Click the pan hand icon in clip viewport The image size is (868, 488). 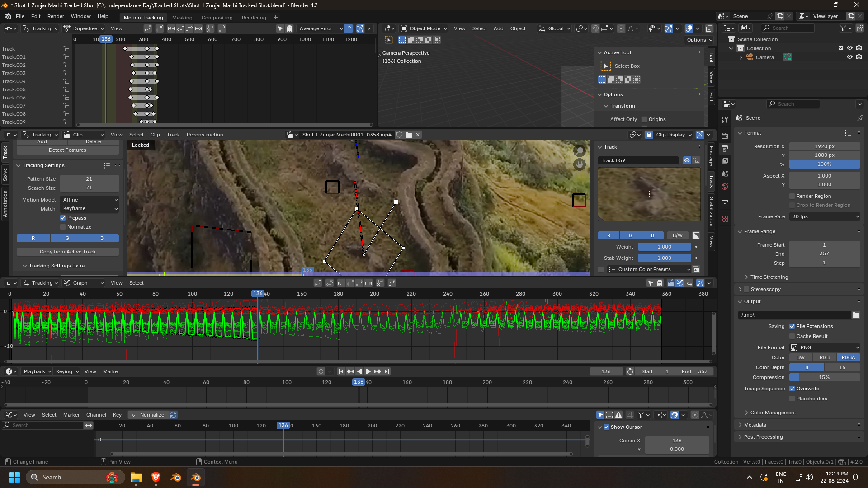pyautogui.click(x=580, y=164)
